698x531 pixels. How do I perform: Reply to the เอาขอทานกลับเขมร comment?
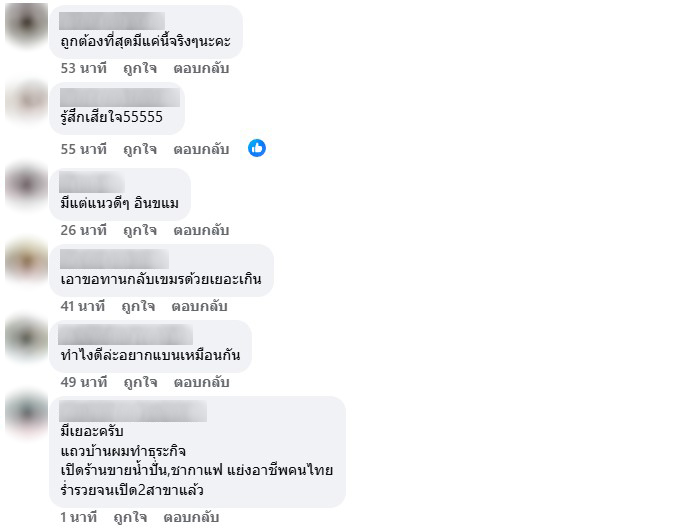(x=199, y=306)
